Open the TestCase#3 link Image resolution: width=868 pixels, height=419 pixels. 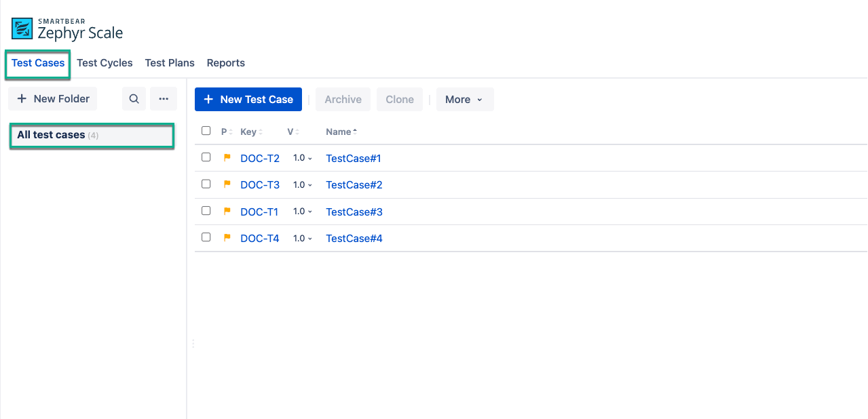354,211
